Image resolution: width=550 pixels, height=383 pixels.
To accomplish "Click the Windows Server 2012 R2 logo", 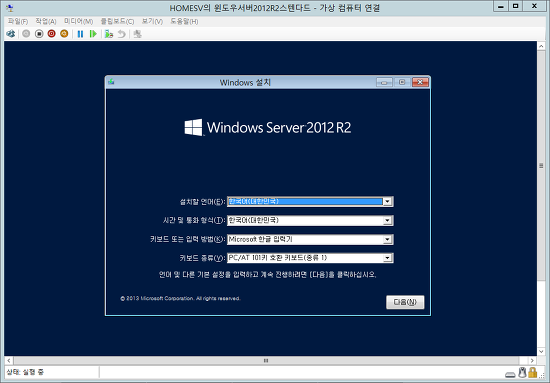I will tap(268, 127).
